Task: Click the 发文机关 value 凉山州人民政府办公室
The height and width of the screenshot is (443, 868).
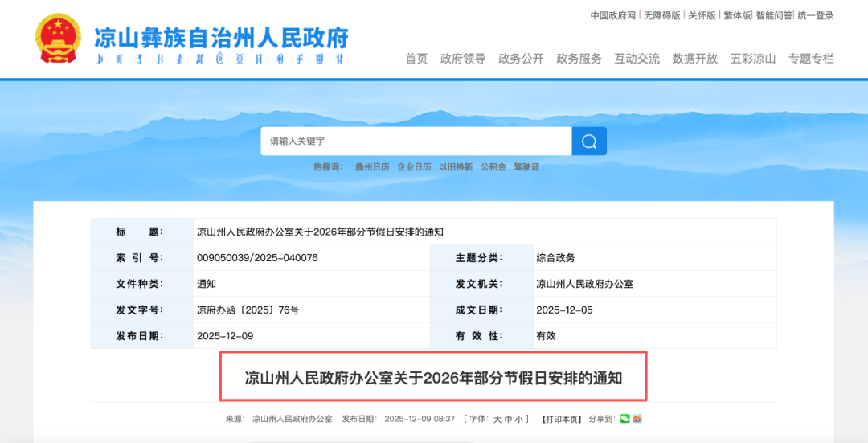Action: pos(584,284)
